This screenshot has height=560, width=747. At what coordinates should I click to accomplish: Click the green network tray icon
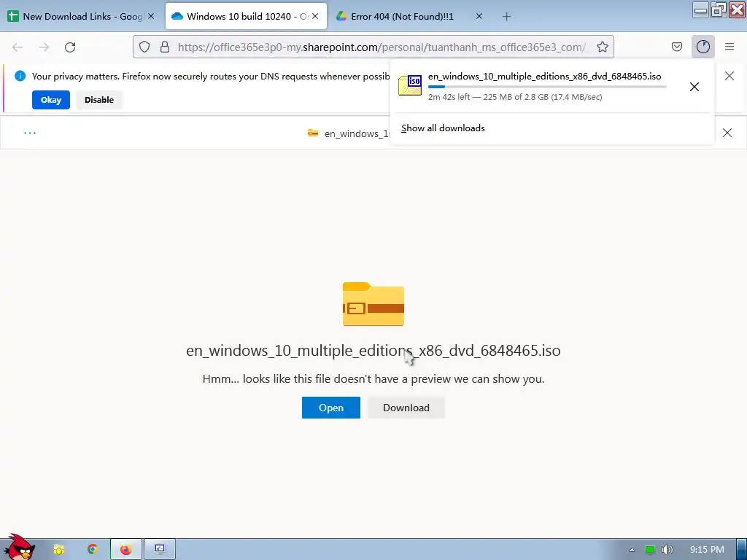(x=650, y=550)
